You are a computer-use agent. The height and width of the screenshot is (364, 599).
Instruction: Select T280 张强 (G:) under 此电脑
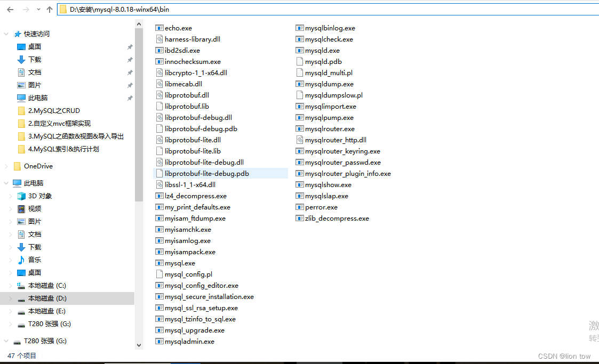click(49, 324)
